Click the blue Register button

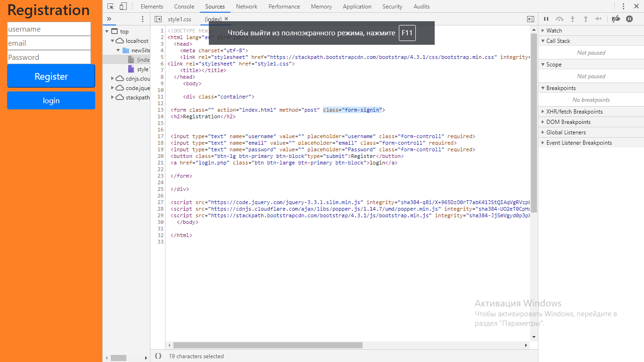[51, 76]
